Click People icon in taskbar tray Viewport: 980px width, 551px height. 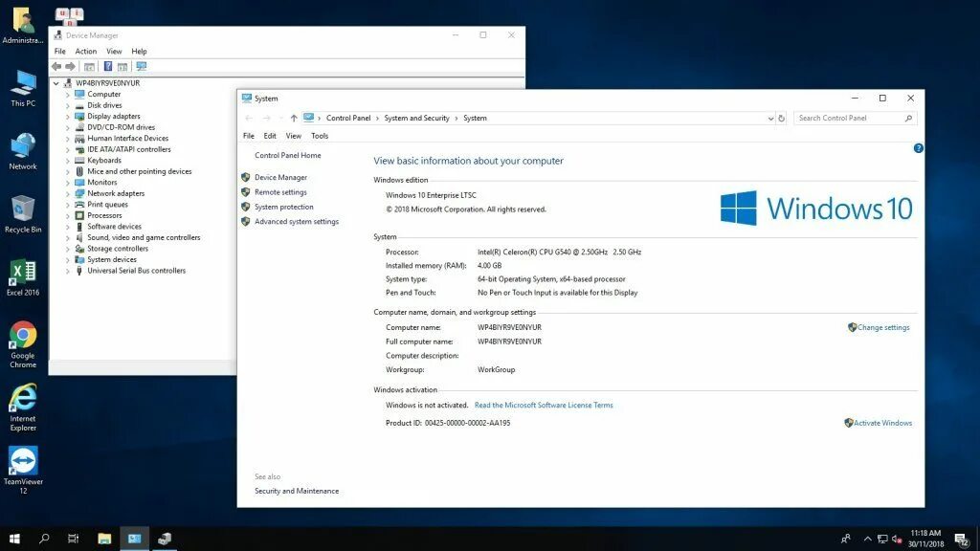(x=846, y=539)
